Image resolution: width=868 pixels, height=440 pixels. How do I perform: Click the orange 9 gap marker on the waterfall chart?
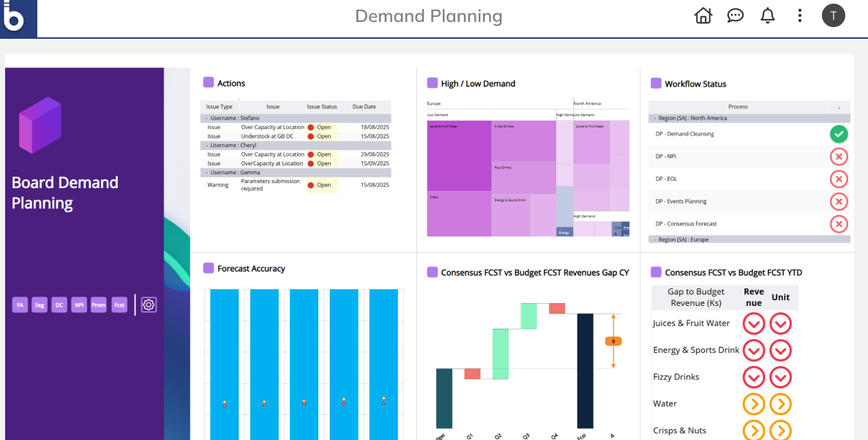pos(613,340)
